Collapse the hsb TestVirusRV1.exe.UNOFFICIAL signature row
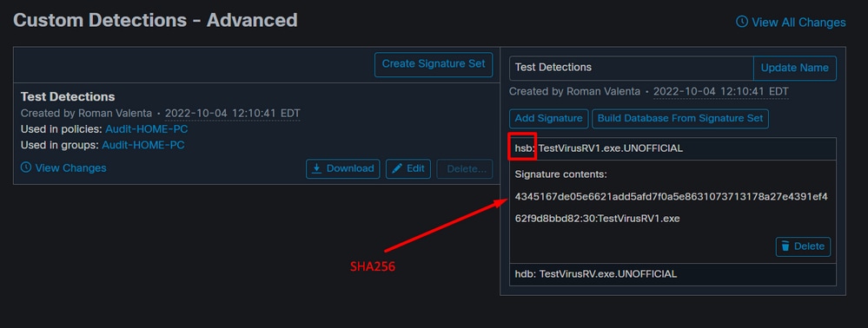The height and width of the screenshot is (328, 868). tap(673, 148)
